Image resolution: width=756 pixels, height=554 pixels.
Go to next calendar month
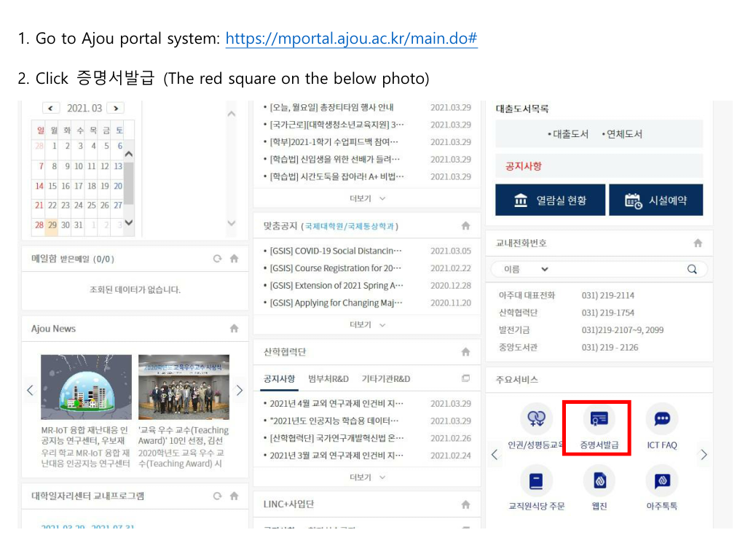(x=115, y=108)
